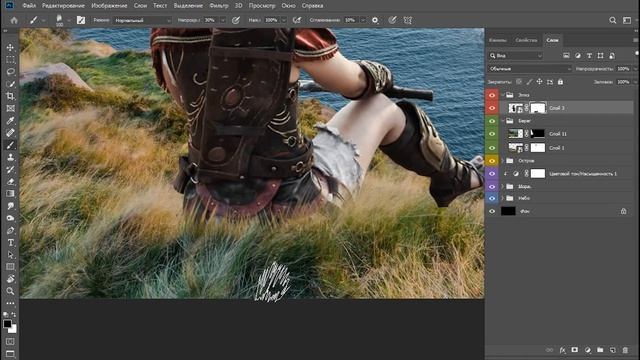Select the Eyedropper tool

tap(10, 121)
